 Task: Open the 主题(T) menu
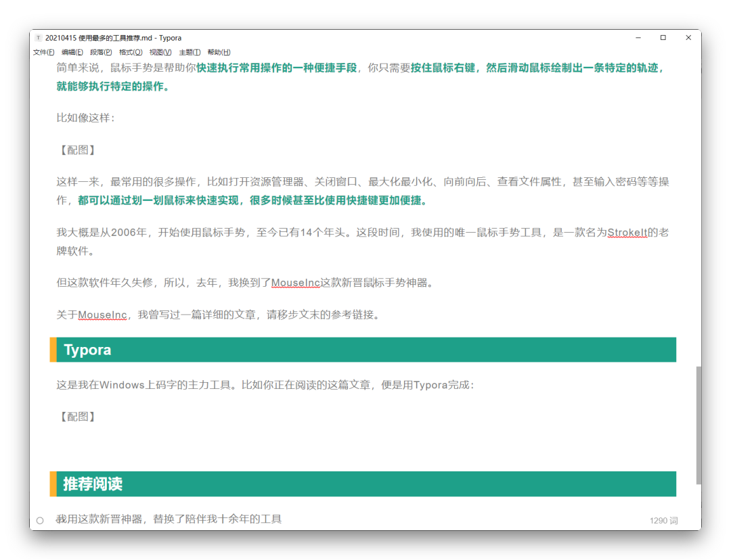pos(190,52)
